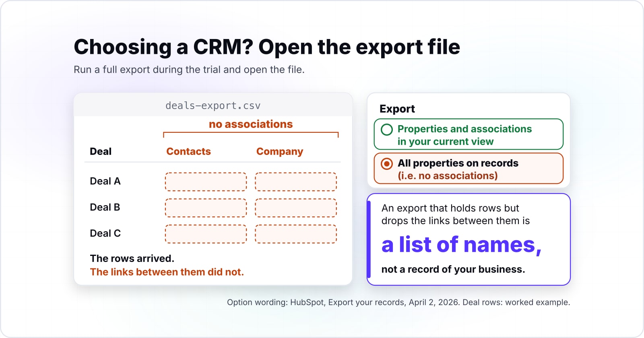Click the 'Deal' column header
Viewport: 644px width, 338px height.
[101, 151]
